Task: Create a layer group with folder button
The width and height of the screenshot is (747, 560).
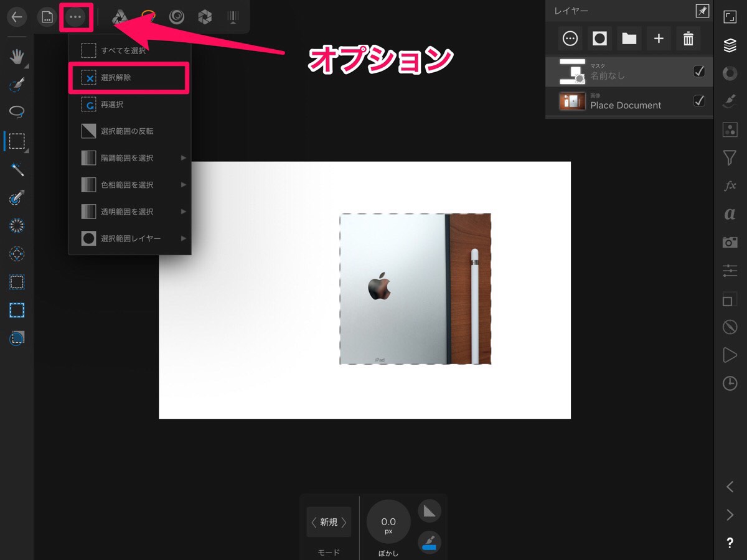Action: 629,39
